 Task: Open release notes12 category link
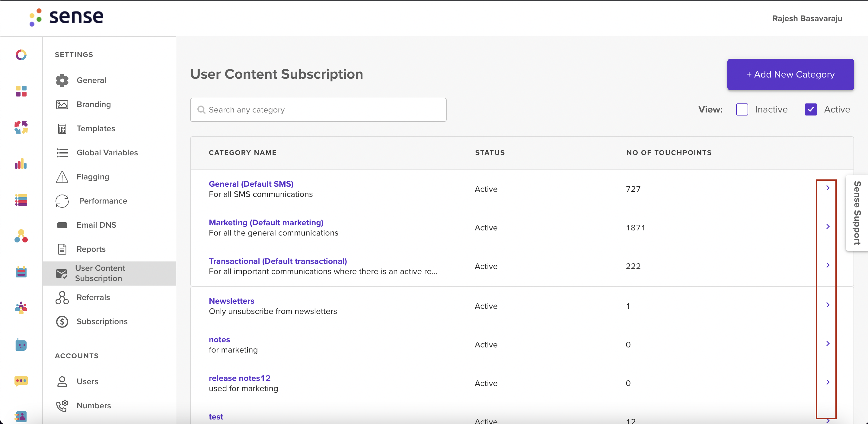240,378
